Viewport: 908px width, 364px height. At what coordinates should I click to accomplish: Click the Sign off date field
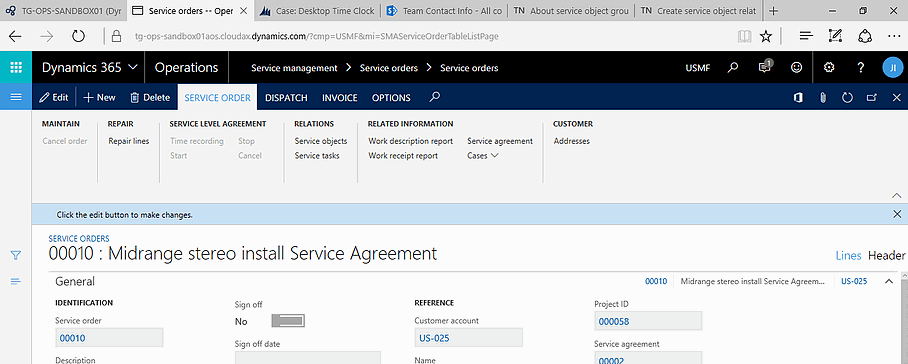(x=307, y=357)
